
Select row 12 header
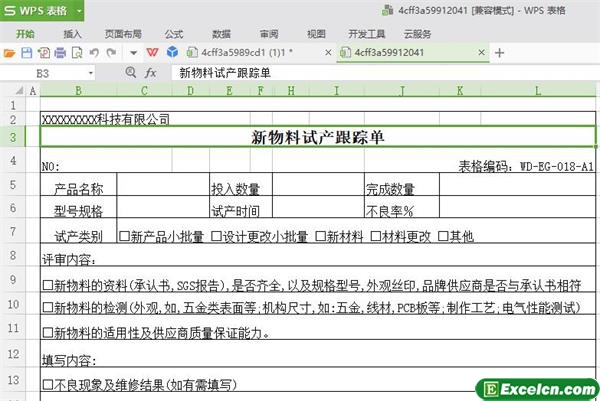click(13, 354)
